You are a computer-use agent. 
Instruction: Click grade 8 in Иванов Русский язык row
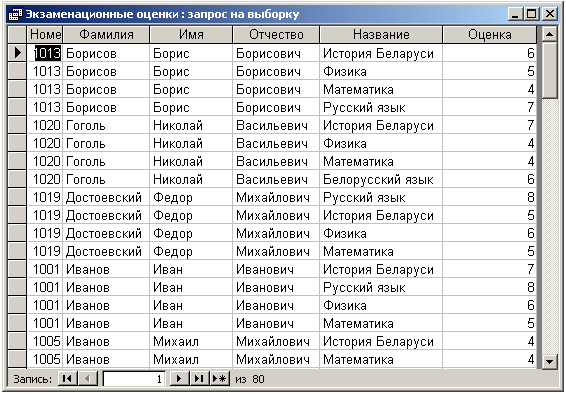(489, 287)
